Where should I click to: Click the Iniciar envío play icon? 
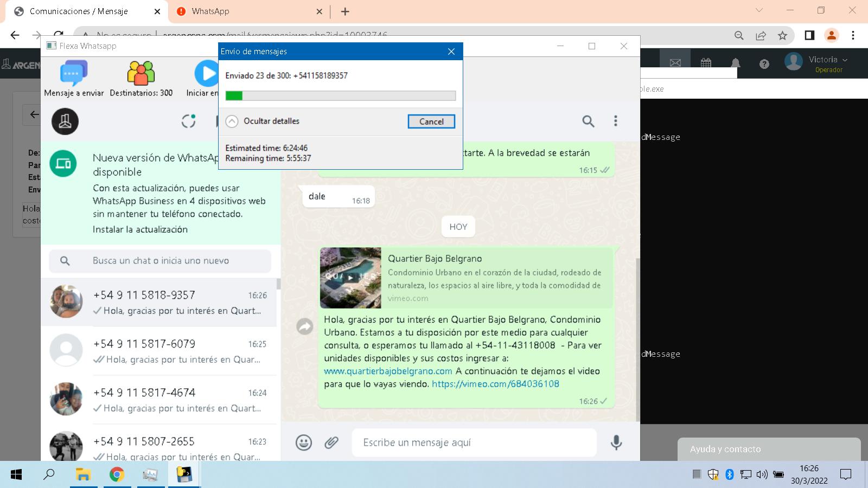click(206, 73)
